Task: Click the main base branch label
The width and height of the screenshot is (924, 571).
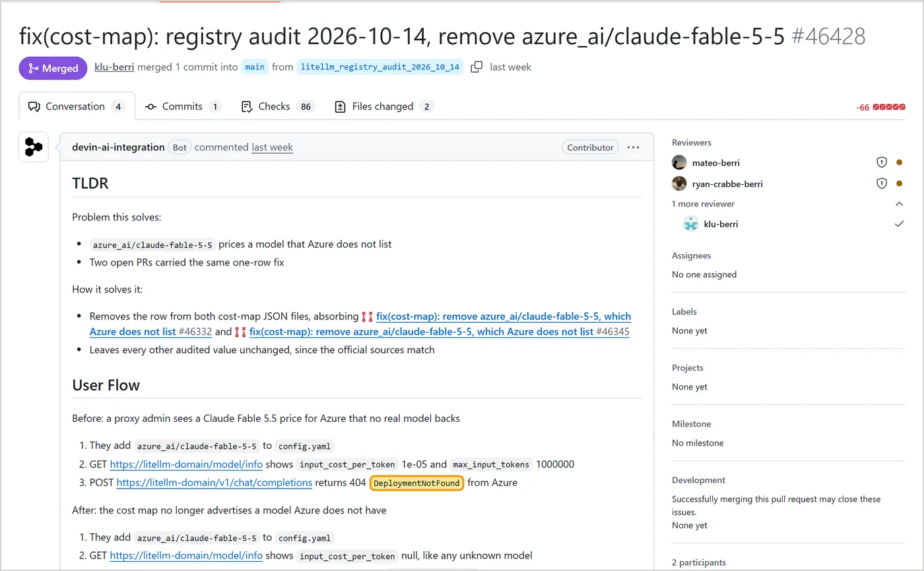Action: point(255,67)
